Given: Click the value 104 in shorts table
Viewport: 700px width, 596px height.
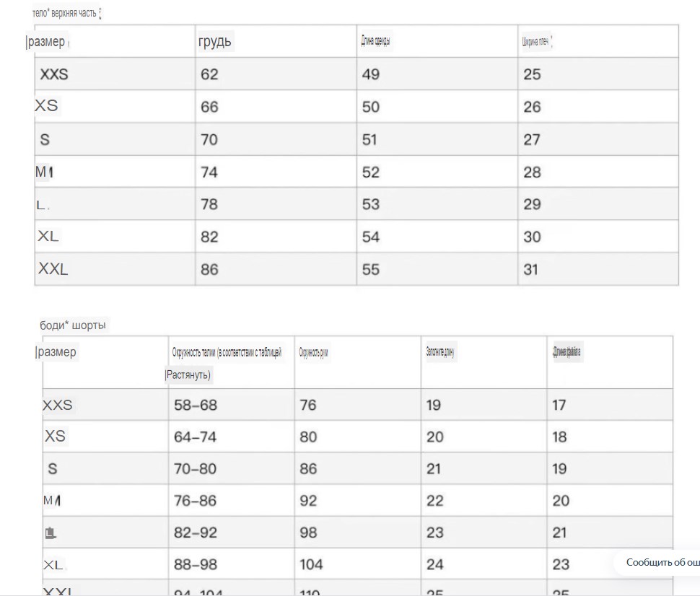Looking at the screenshot, I should [311, 564].
